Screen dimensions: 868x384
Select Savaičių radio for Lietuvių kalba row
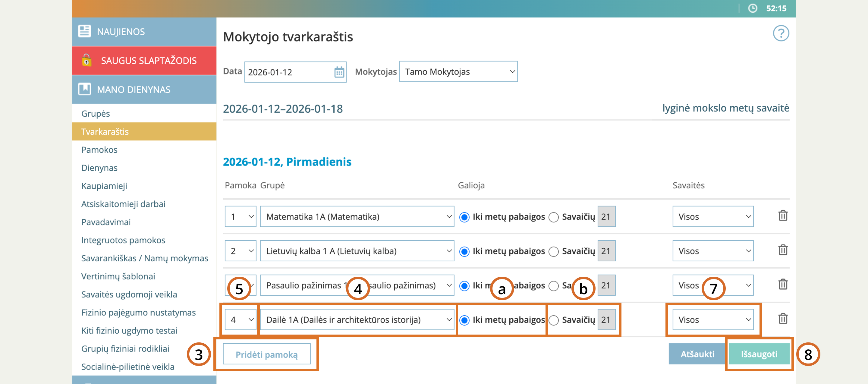pos(553,252)
